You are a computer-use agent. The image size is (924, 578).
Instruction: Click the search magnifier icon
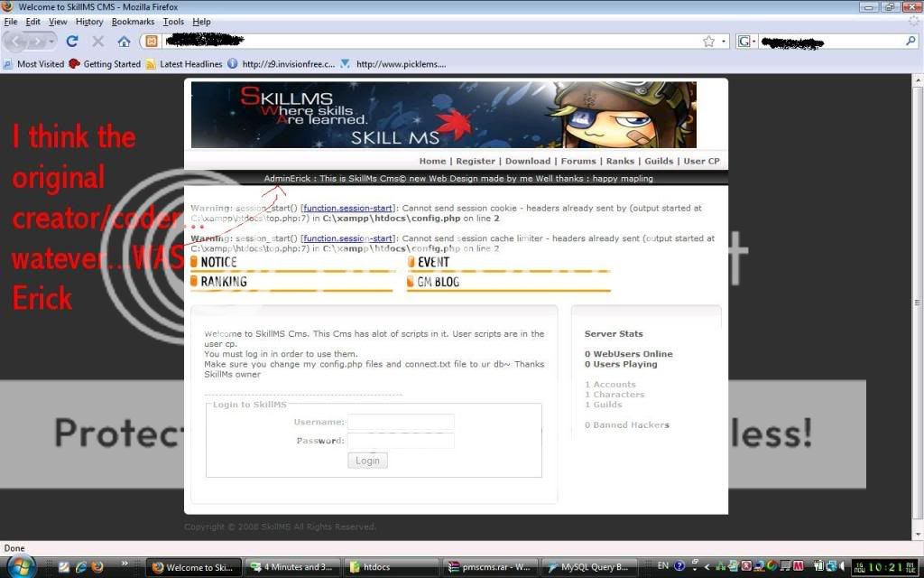pos(910,42)
